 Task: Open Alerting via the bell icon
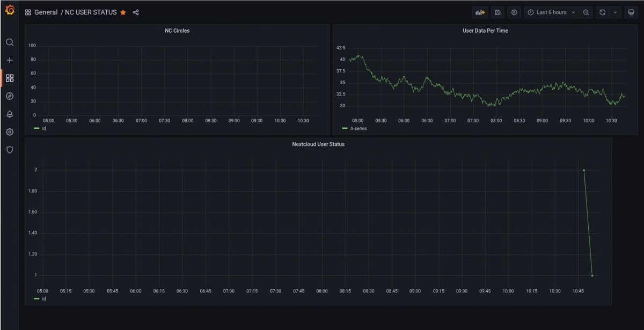point(9,114)
